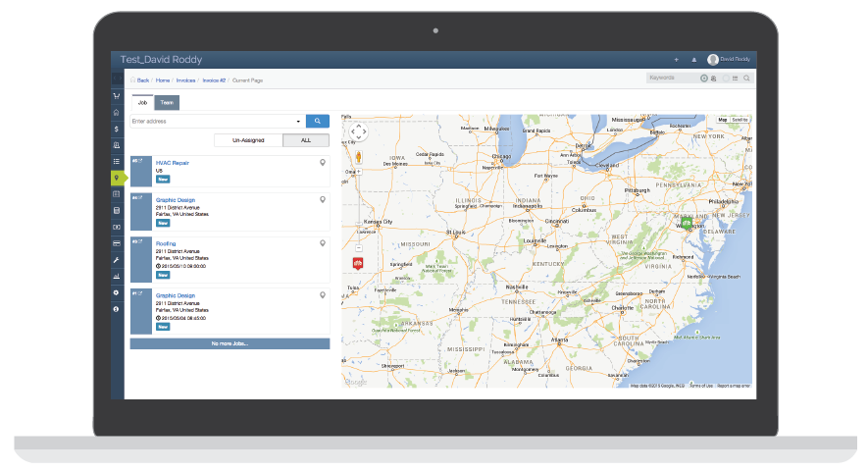Select the Un-Assigned filter toggle
Viewport: 868px width, 471px height.
click(248, 140)
